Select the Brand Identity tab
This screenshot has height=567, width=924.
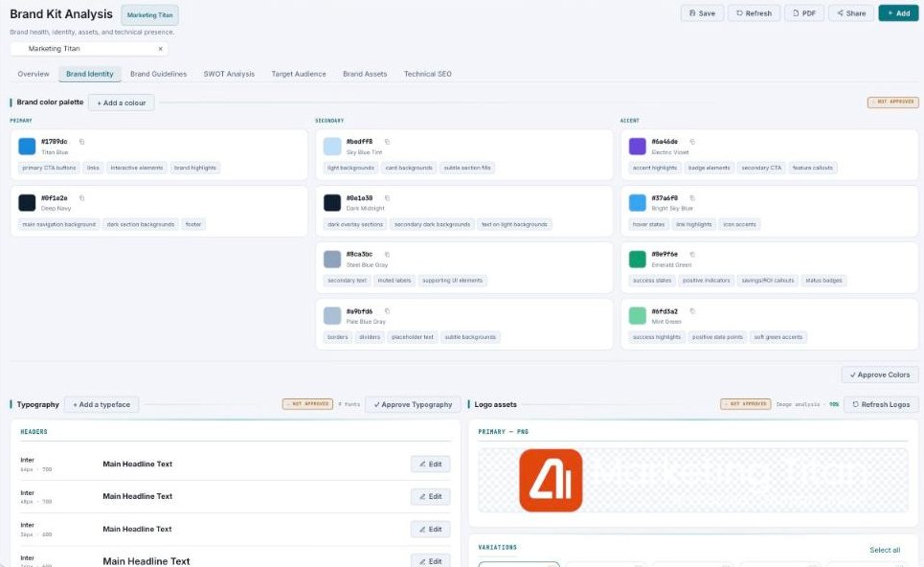pyautogui.click(x=90, y=74)
